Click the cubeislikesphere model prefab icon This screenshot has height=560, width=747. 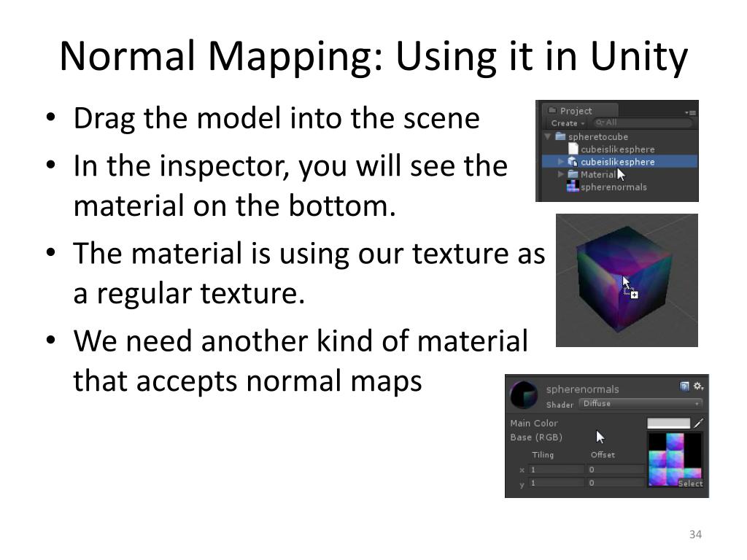[x=573, y=162]
